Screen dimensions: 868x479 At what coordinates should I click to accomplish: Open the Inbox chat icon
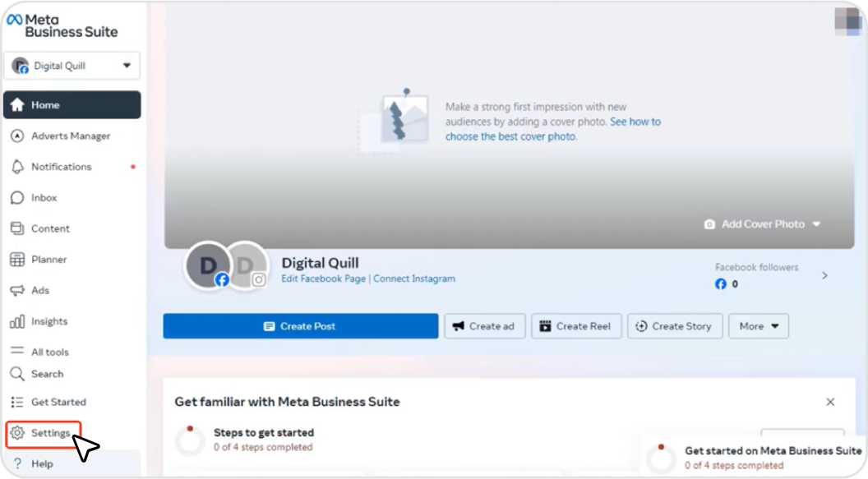click(16, 198)
